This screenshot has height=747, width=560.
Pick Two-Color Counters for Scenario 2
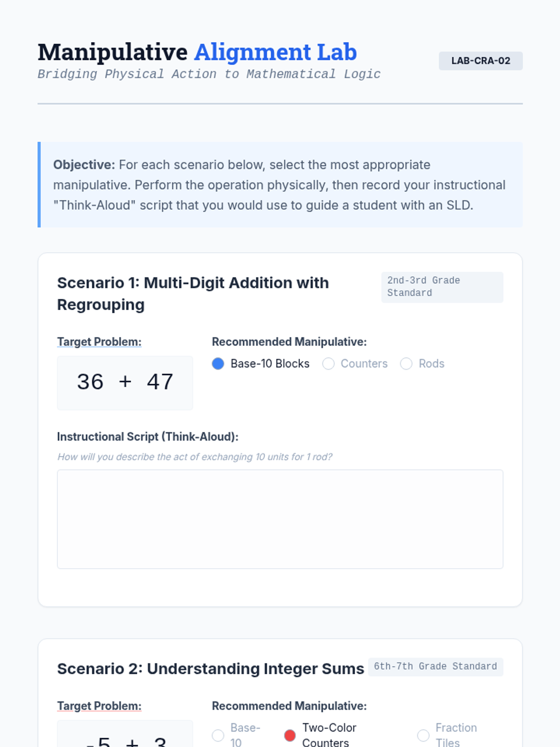(x=290, y=735)
